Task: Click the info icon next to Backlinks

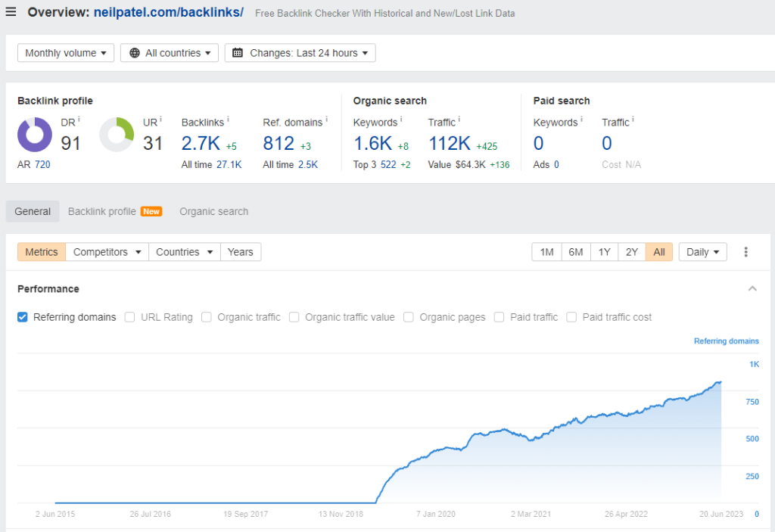Action: (x=228, y=120)
